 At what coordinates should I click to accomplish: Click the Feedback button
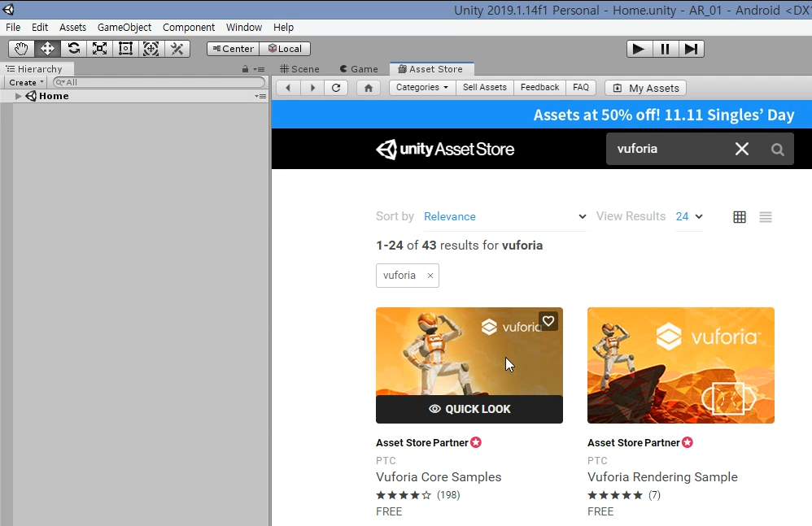click(539, 88)
